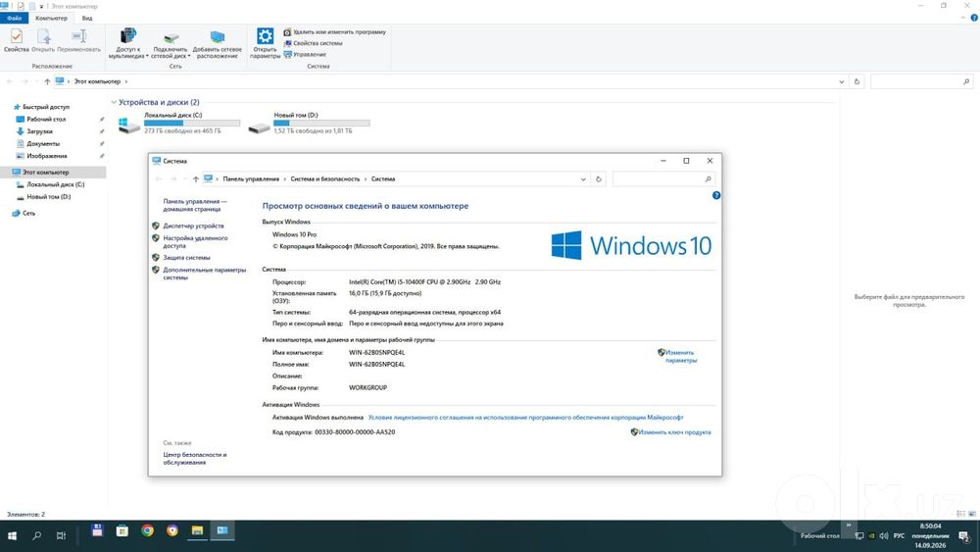Expand the Рабочий стол taskbar toolbar chevron
Viewport: 980px width, 552px height.
tap(848, 526)
